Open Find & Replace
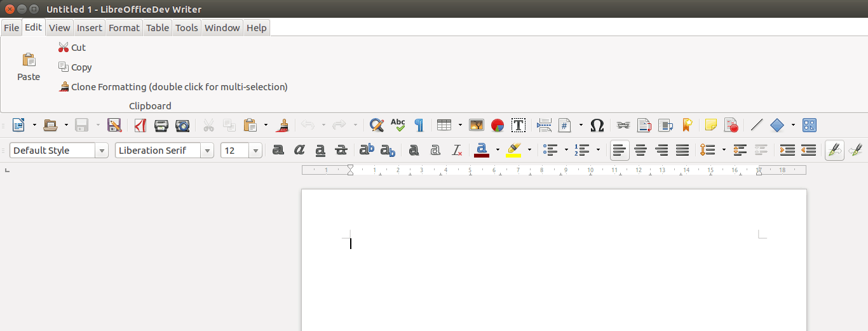 (377, 125)
